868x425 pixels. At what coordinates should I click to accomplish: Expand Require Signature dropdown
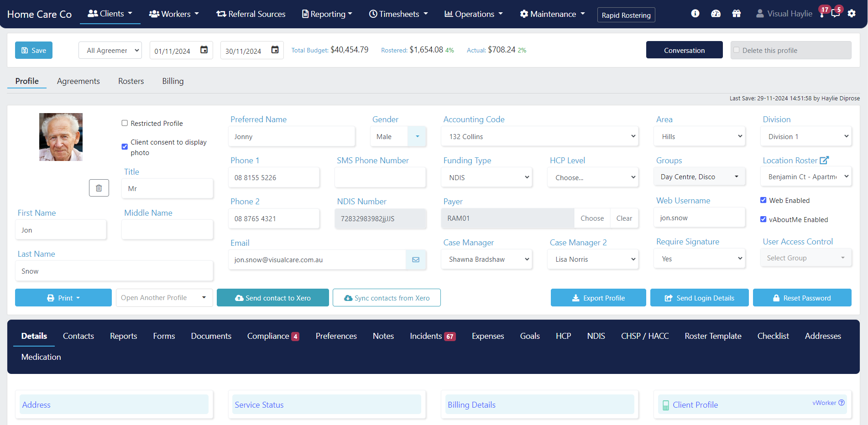tap(700, 259)
